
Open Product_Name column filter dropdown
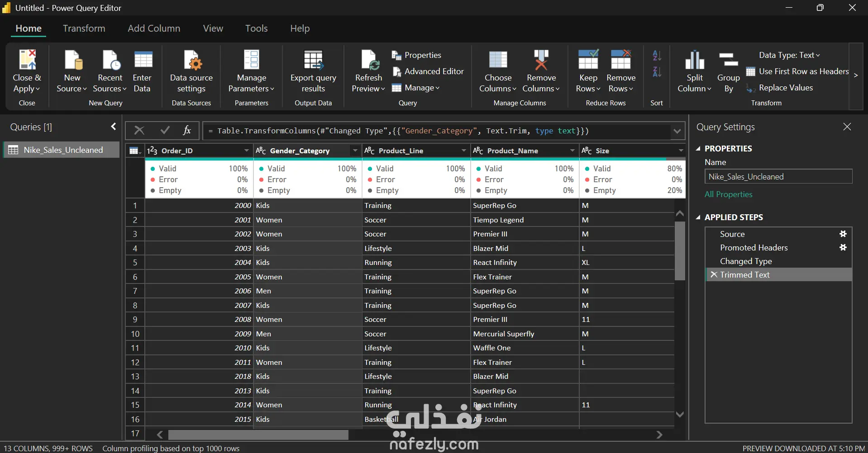coord(572,151)
